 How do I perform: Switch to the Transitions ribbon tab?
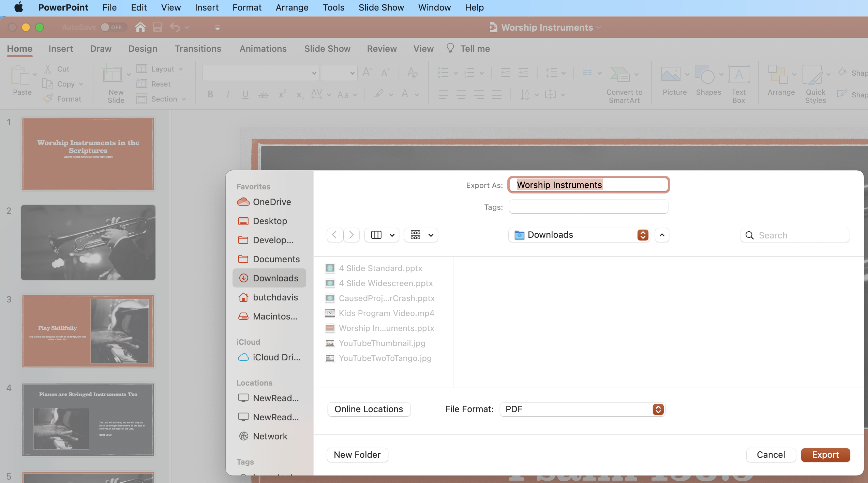tap(198, 49)
